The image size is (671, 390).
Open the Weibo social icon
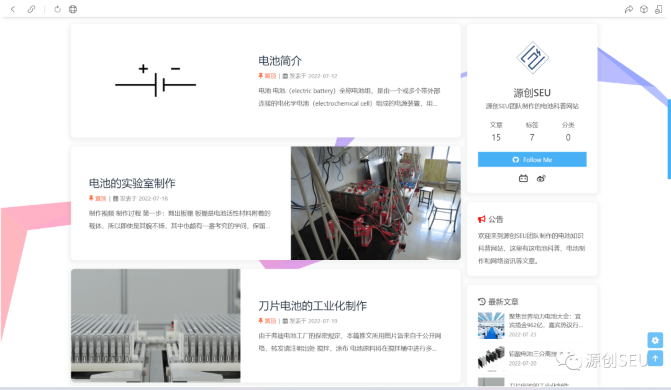tap(541, 179)
